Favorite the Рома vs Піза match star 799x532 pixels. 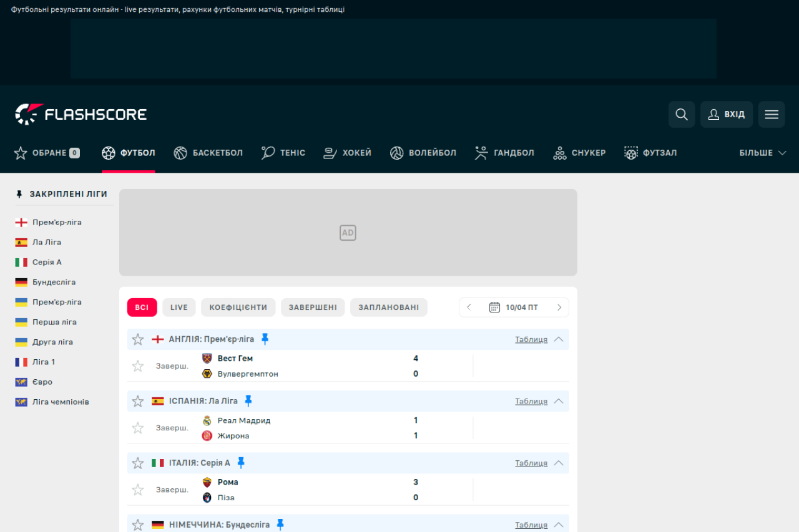[137, 490]
